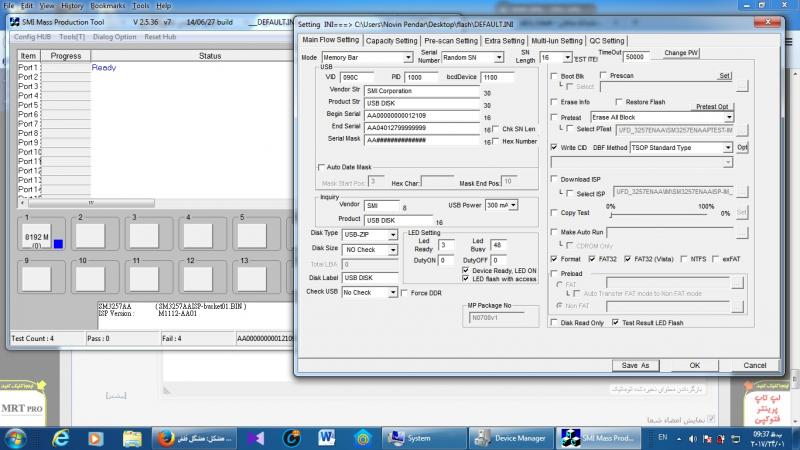The width and height of the screenshot is (800, 450).
Task: Launch Internet Explorer from taskbar
Action: tap(60, 439)
